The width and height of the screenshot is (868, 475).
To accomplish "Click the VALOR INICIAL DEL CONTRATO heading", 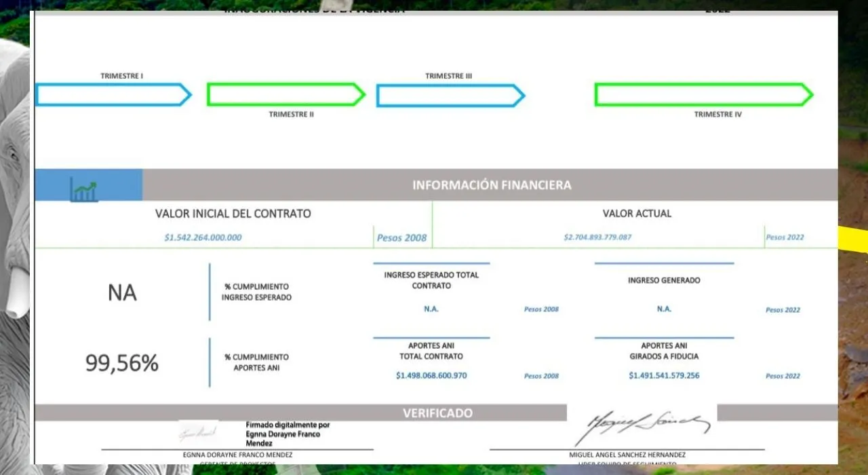I will tap(233, 213).
